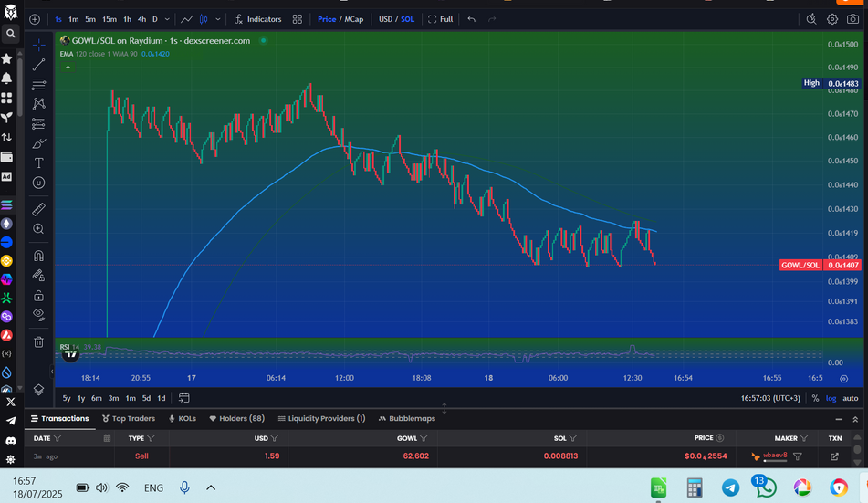The height and width of the screenshot is (503, 868).
Task: Open maker wbaev8 link
Action: [775, 455]
